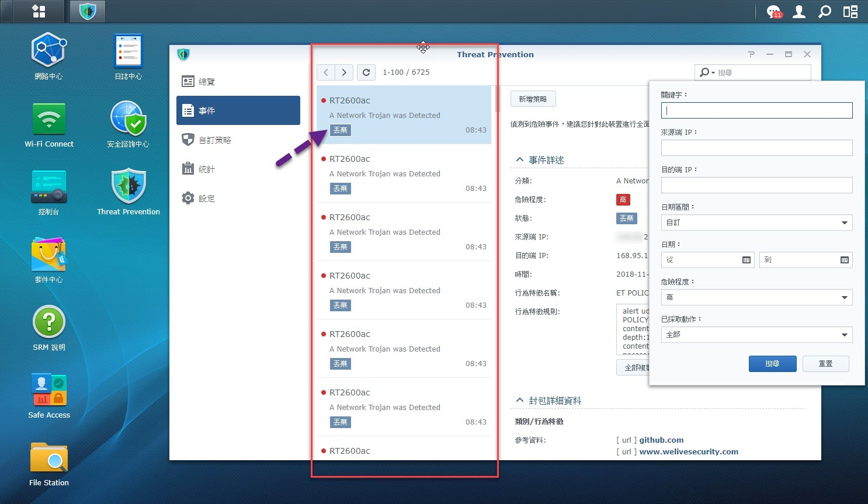The height and width of the screenshot is (504, 868).
Task: Click the 重置 button
Action: tap(825, 364)
